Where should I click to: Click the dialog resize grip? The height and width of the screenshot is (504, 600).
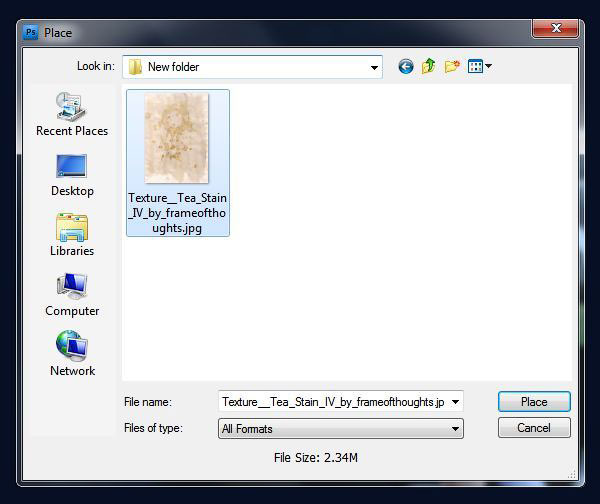click(x=572, y=475)
